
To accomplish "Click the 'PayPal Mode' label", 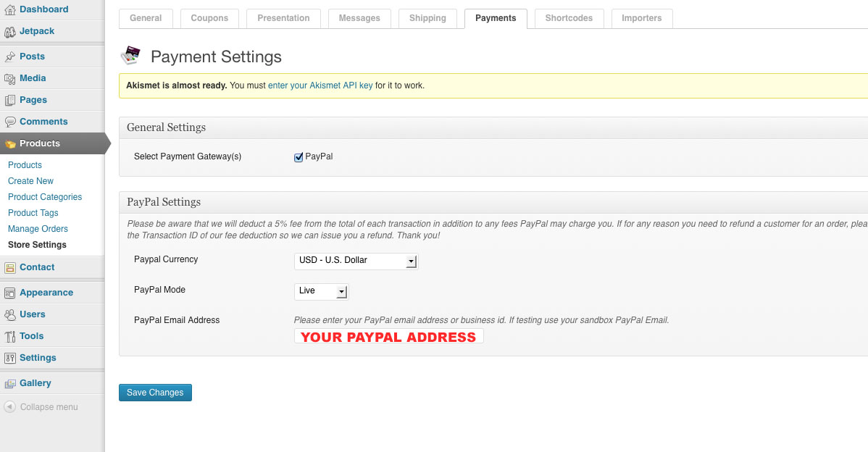I will (x=159, y=290).
